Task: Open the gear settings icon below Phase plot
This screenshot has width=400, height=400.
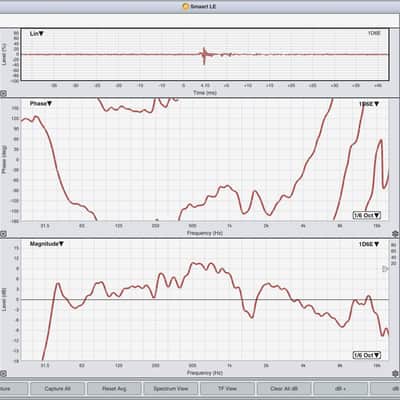Action: pos(396,234)
